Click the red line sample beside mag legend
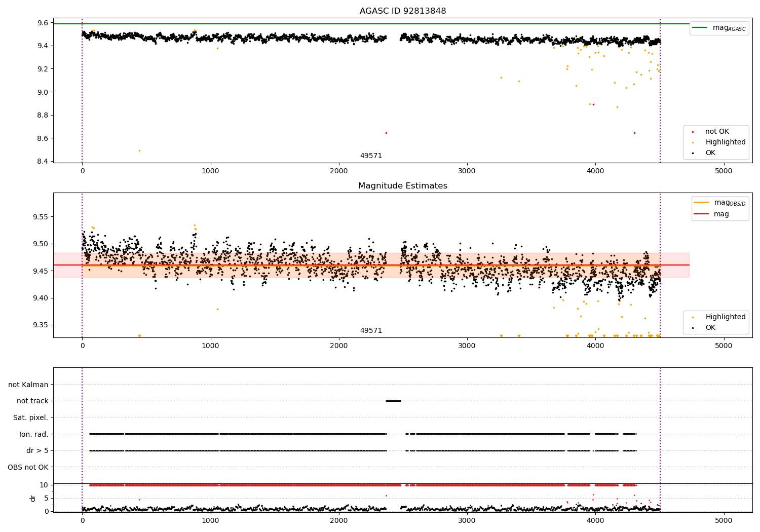The image size is (760, 532). pyautogui.click(x=702, y=214)
